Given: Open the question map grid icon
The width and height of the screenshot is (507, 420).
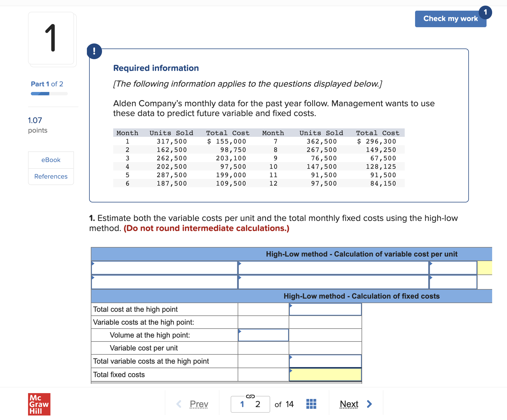Looking at the screenshot, I should [311, 404].
